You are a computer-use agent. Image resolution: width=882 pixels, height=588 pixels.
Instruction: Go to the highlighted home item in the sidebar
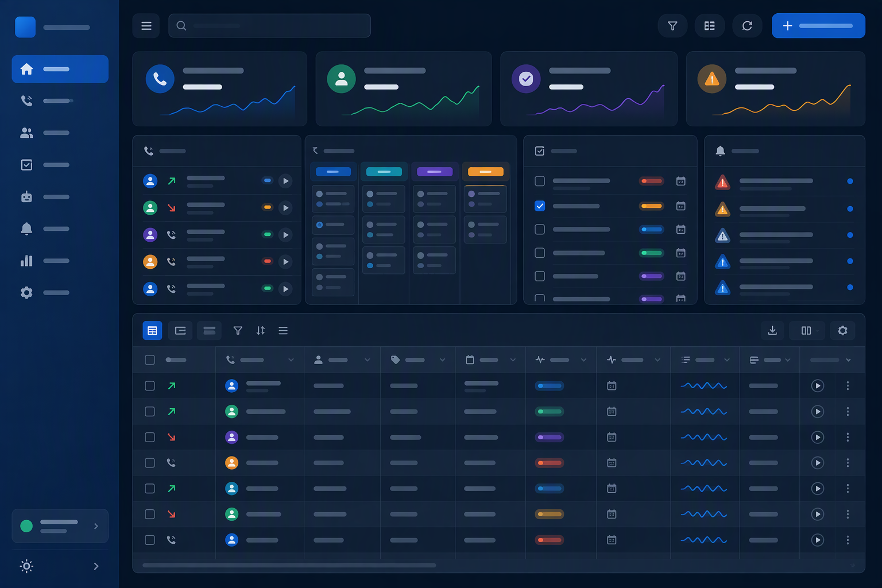click(60, 69)
